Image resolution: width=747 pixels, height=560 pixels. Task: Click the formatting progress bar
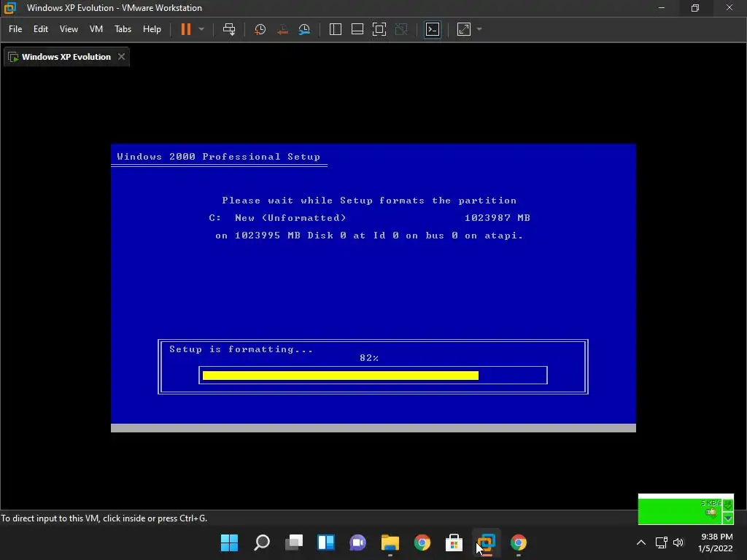(x=373, y=376)
